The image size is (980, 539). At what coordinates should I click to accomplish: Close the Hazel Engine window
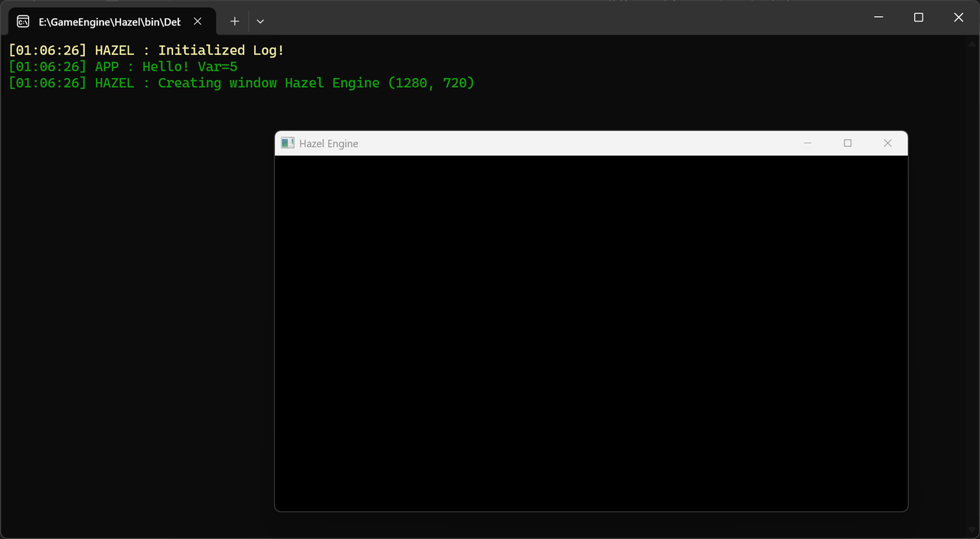point(887,143)
